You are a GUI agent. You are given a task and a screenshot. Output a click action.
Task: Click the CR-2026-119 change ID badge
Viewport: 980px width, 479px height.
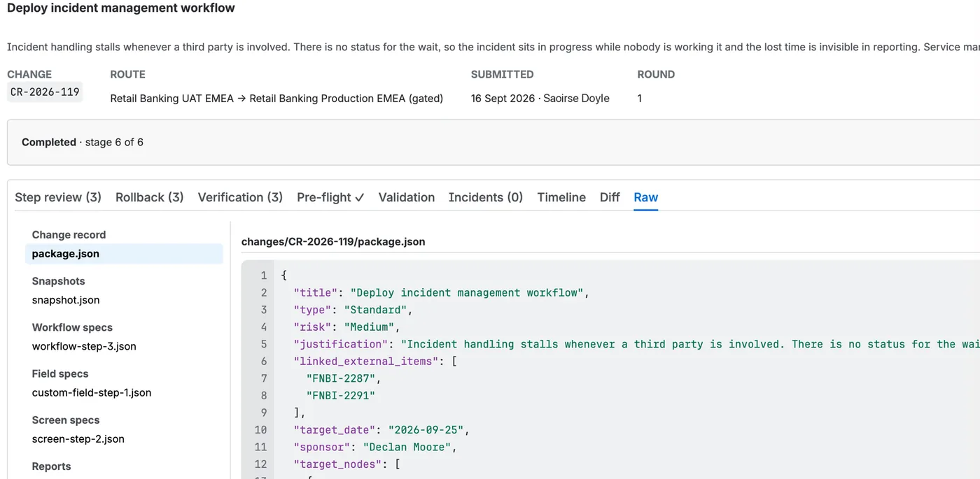click(x=45, y=92)
